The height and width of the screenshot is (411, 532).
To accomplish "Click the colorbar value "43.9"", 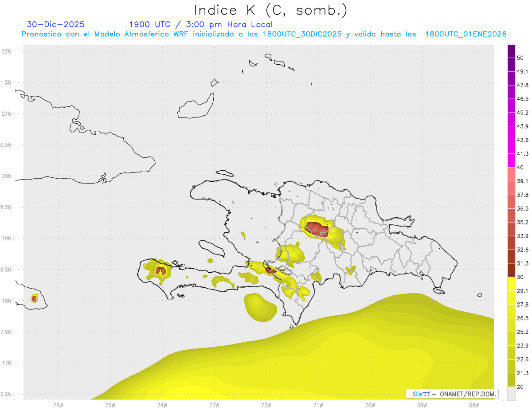I will coord(523,126).
